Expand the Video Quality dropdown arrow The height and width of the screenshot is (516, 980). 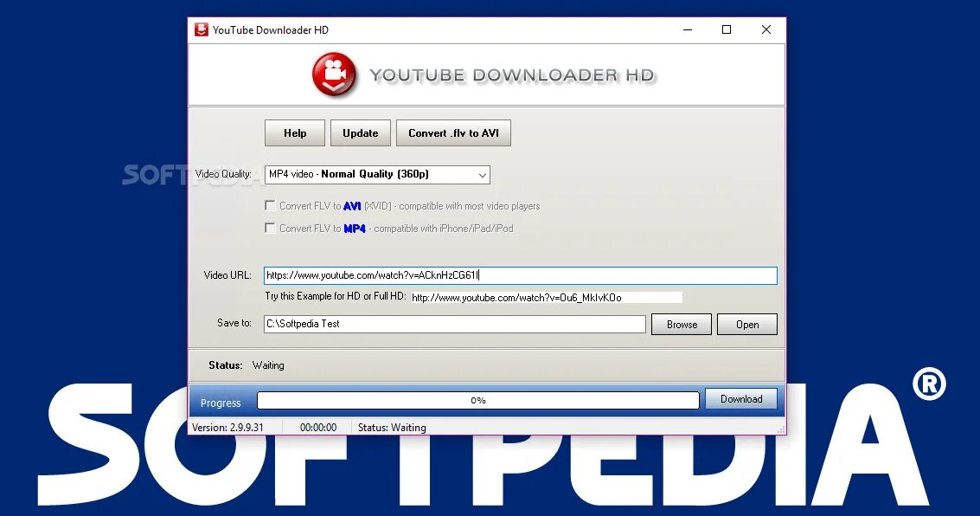483,175
